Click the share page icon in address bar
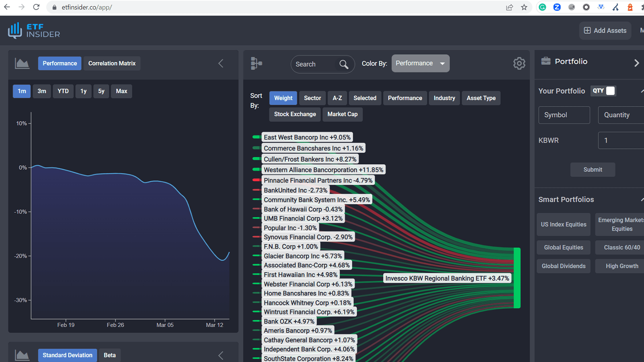Screen dimensions: 644x362 click(510, 7)
